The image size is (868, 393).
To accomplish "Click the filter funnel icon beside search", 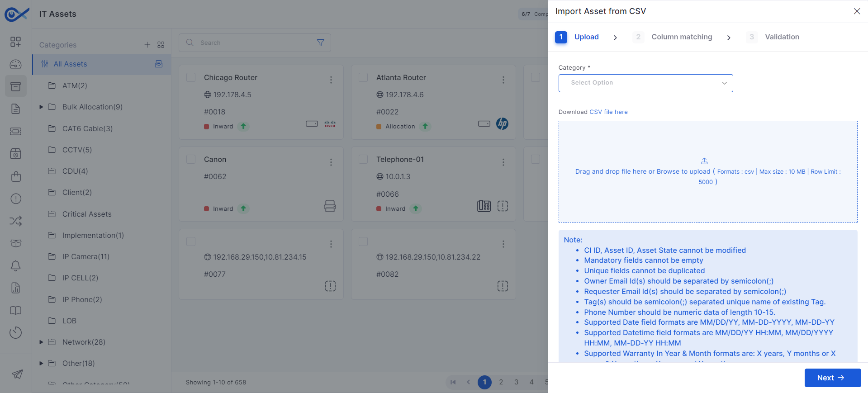I will click(x=320, y=43).
